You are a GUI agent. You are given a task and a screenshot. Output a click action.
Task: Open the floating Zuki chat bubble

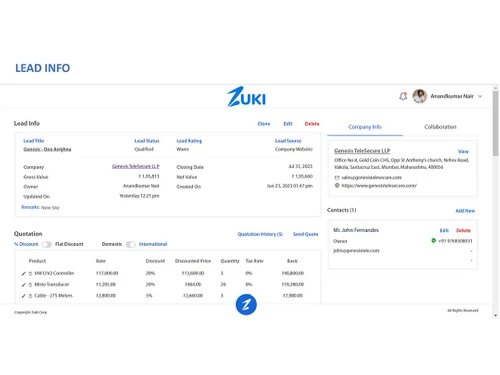coord(246,304)
